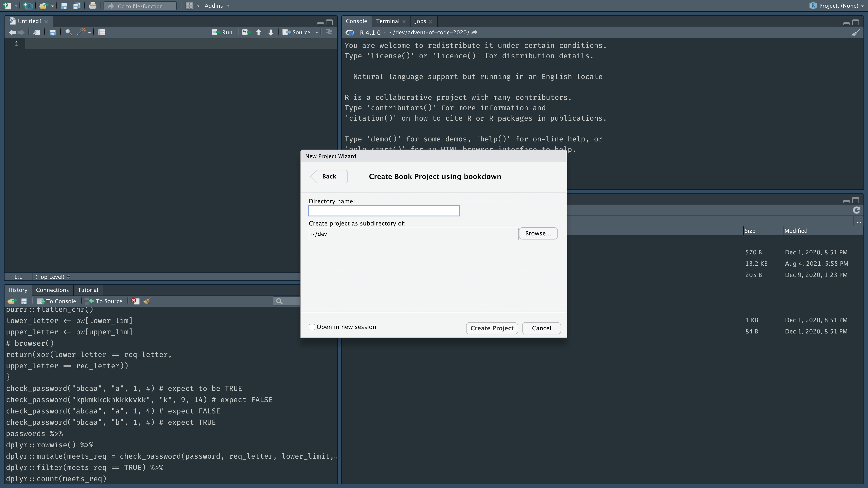Viewport: 868px width, 488px height.
Task: Save the current document
Action: point(64,6)
